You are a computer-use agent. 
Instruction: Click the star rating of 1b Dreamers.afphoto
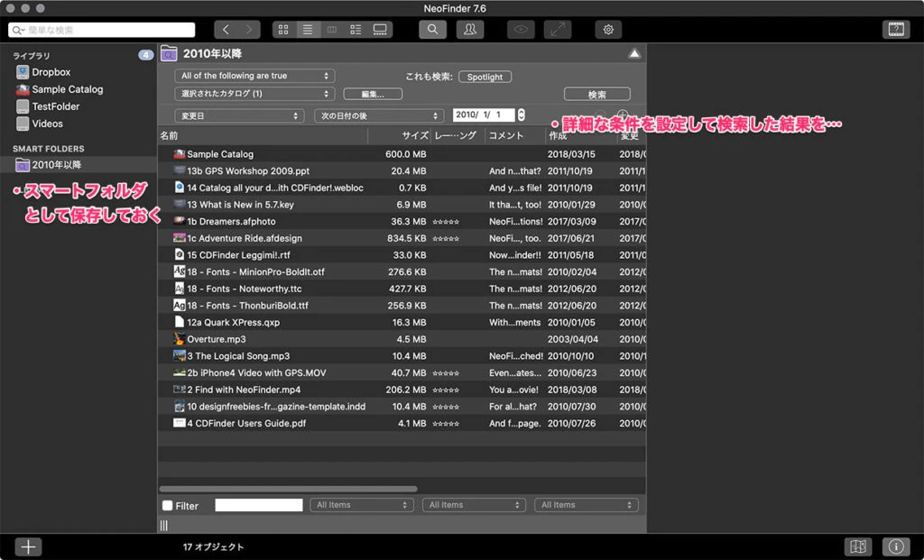point(446,222)
